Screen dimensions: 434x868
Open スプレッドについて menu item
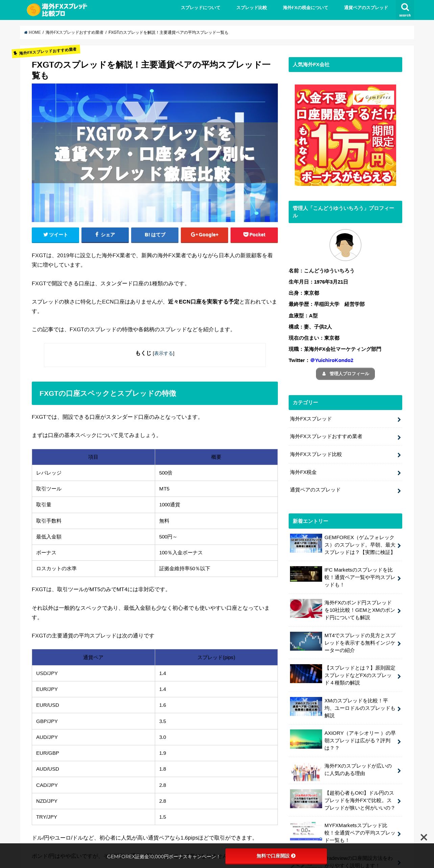200,8
